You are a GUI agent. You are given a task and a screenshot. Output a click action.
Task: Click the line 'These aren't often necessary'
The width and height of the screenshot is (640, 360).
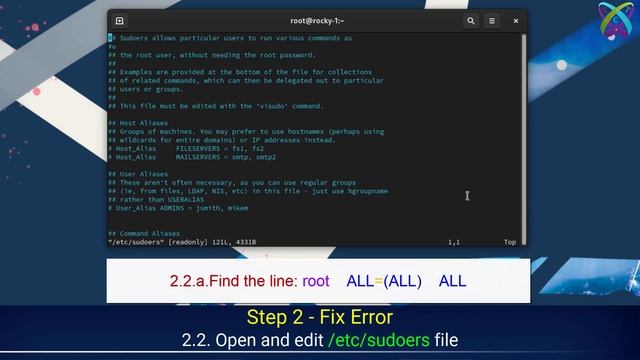[x=232, y=182]
